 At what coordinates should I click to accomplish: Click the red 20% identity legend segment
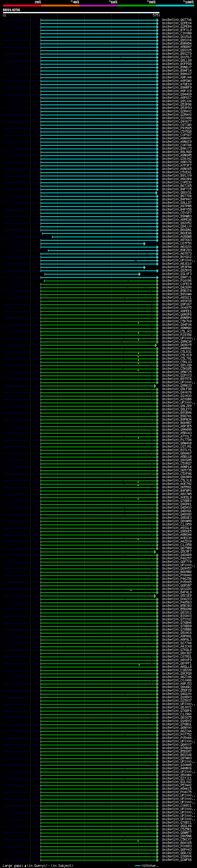point(22,6)
